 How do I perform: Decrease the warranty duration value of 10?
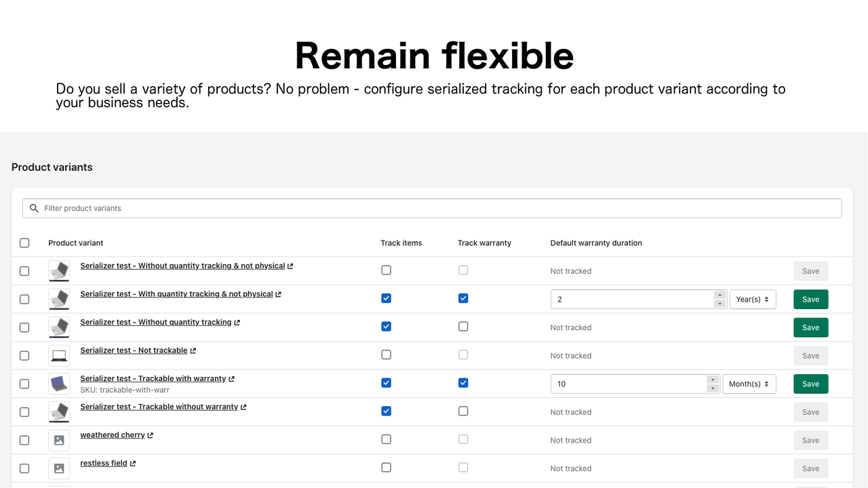(713, 387)
